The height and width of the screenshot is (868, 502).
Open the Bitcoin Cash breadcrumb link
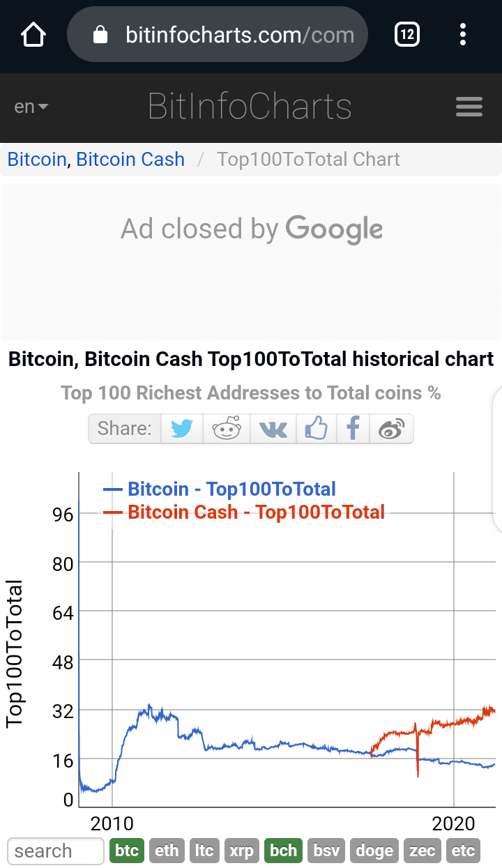point(130,159)
